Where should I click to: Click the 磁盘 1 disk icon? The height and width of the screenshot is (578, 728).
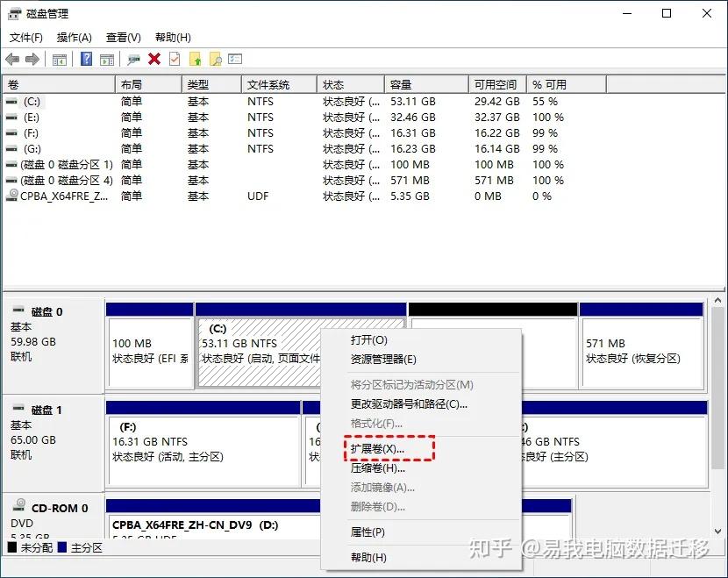[x=18, y=408]
